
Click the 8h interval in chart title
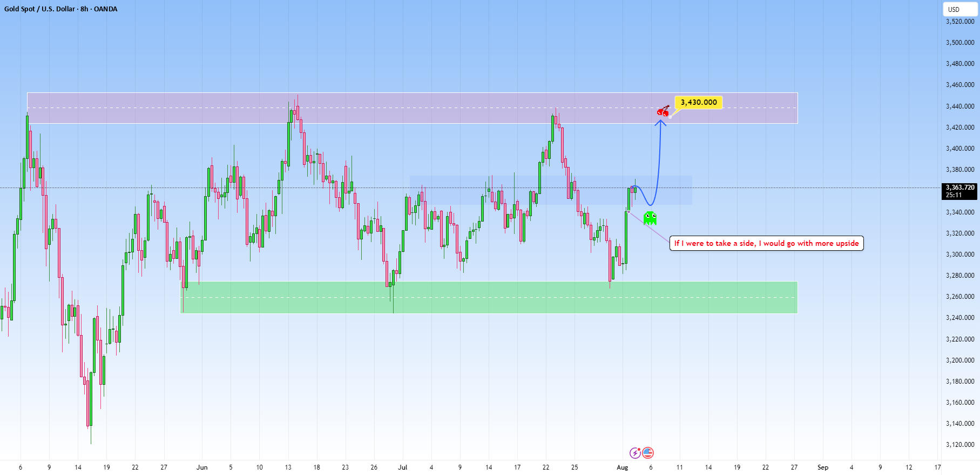pos(85,9)
